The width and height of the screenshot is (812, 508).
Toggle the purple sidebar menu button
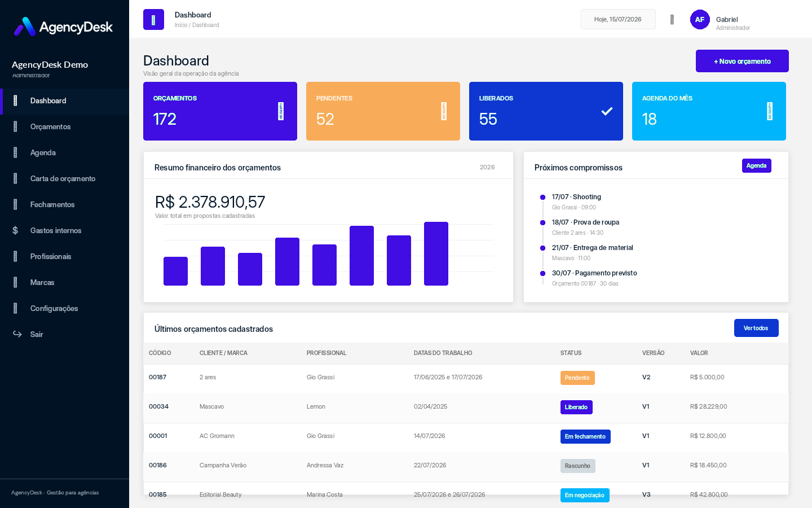pyautogui.click(x=153, y=20)
